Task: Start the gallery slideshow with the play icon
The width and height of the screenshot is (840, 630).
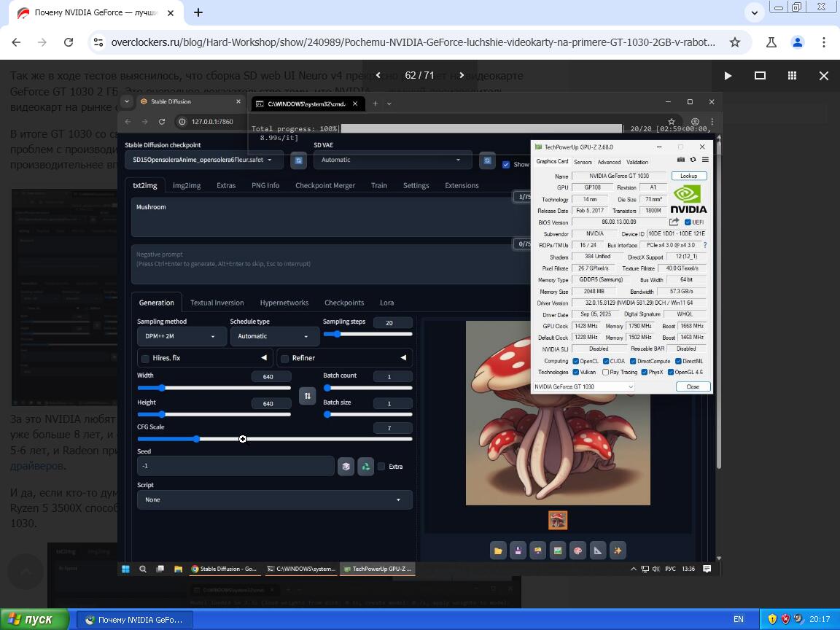Action: tap(728, 76)
